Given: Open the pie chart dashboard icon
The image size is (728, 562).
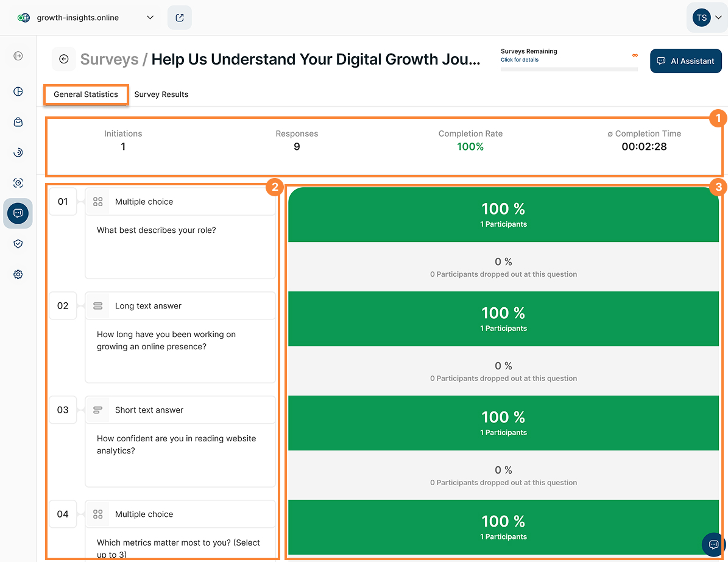Looking at the screenshot, I should [x=18, y=91].
